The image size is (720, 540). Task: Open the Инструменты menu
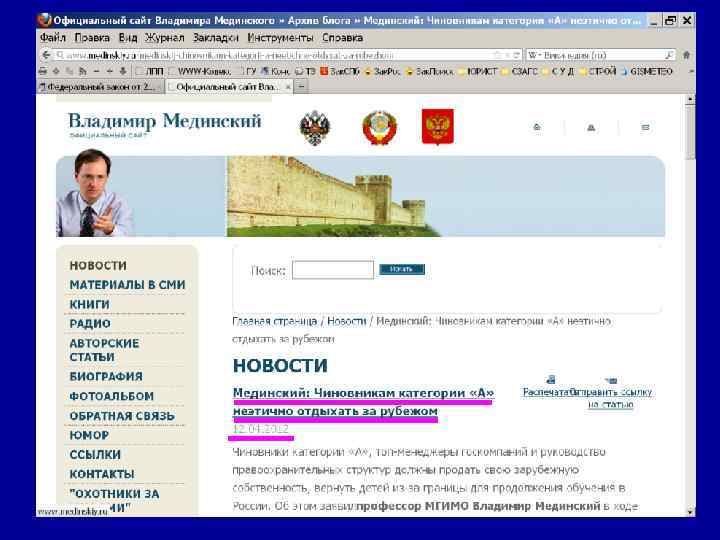click(280, 38)
